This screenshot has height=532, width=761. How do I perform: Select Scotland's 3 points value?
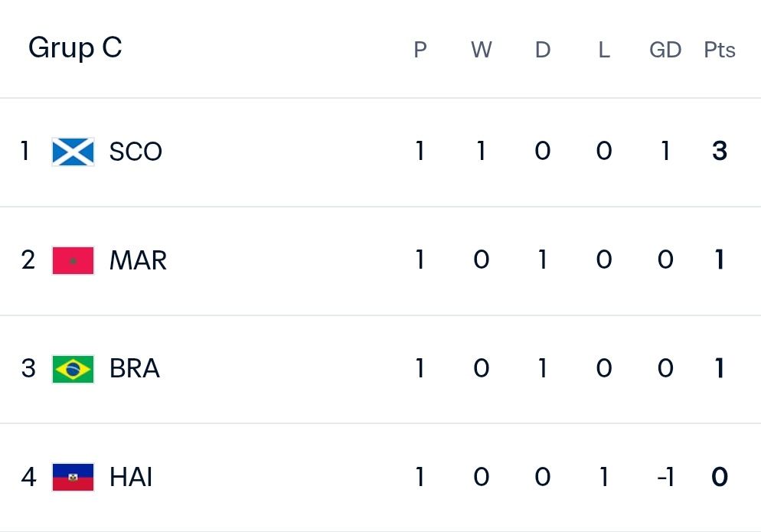[720, 151]
